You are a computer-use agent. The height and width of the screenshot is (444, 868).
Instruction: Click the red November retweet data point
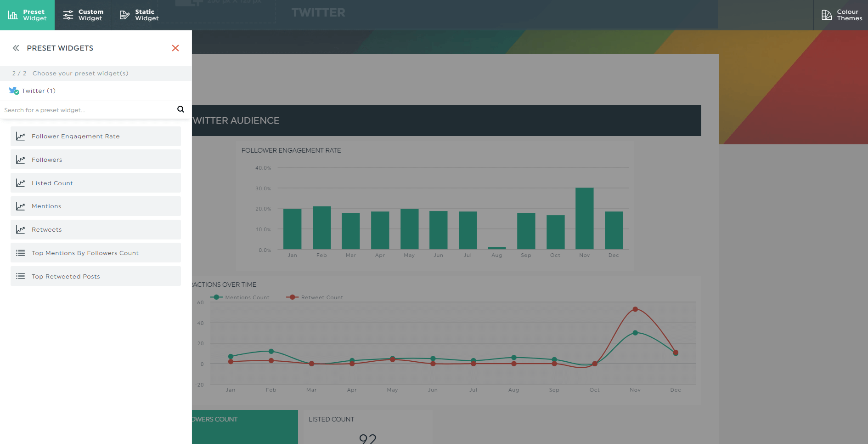(x=635, y=309)
